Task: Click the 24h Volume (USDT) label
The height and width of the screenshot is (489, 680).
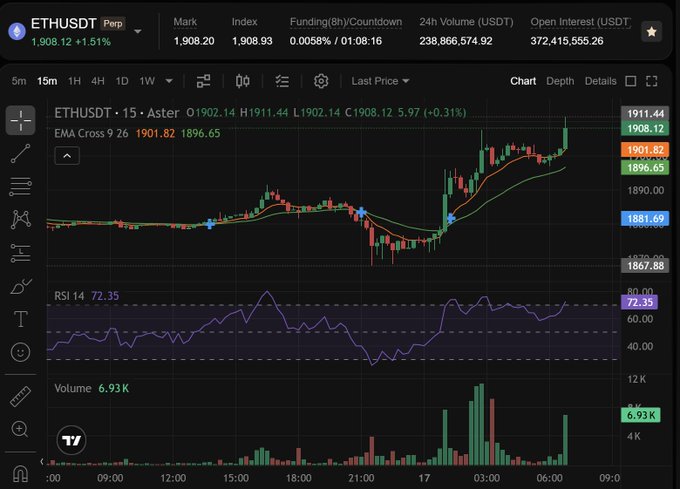Action: pos(466,22)
